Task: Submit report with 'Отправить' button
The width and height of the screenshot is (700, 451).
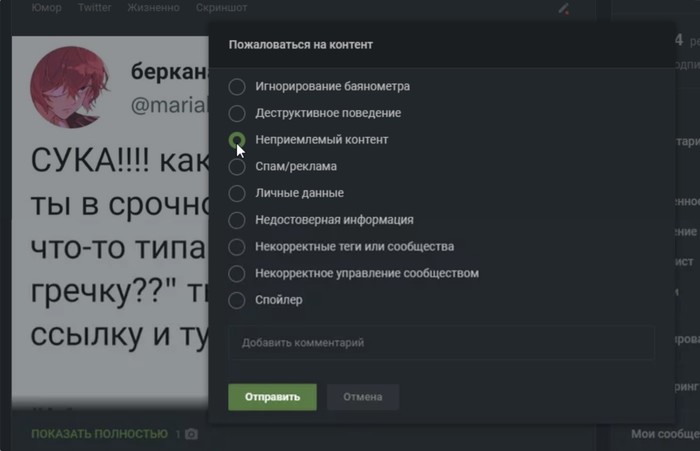Action: (272, 397)
